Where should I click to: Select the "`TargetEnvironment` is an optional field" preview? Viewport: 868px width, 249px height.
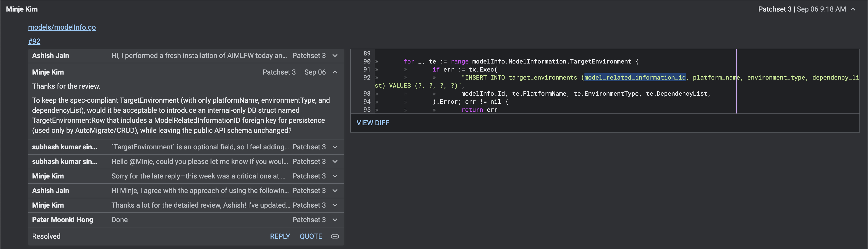[200, 147]
